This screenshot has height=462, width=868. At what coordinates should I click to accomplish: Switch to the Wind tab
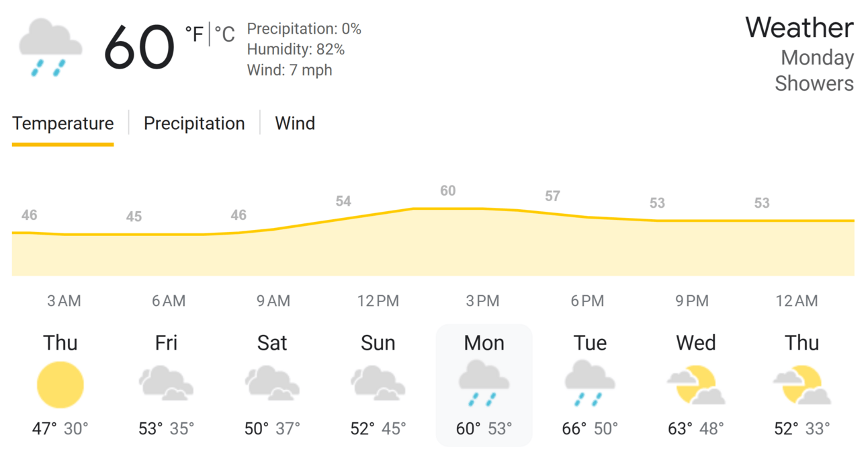(295, 124)
